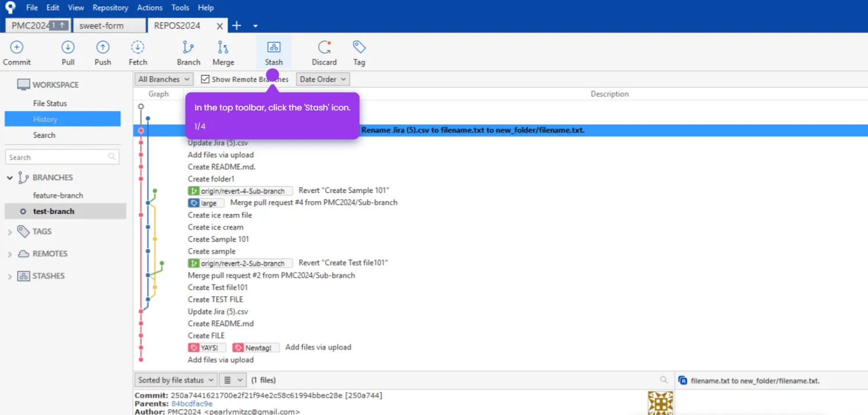Click the WORKSPACE monitor icon
This screenshot has width=868, height=415.
pos(23,85)
